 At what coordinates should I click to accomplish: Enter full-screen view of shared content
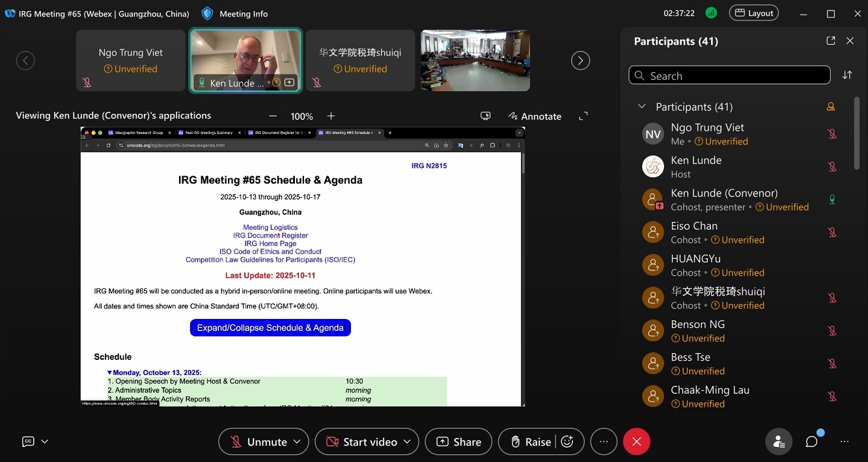point(583,116)
